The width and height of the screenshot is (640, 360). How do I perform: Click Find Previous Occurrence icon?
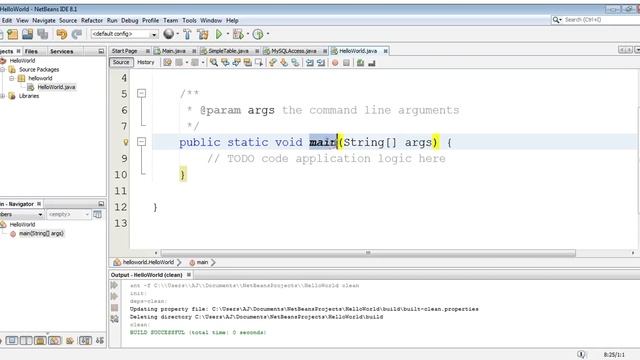pyautogui.click(x=225, y=62)
